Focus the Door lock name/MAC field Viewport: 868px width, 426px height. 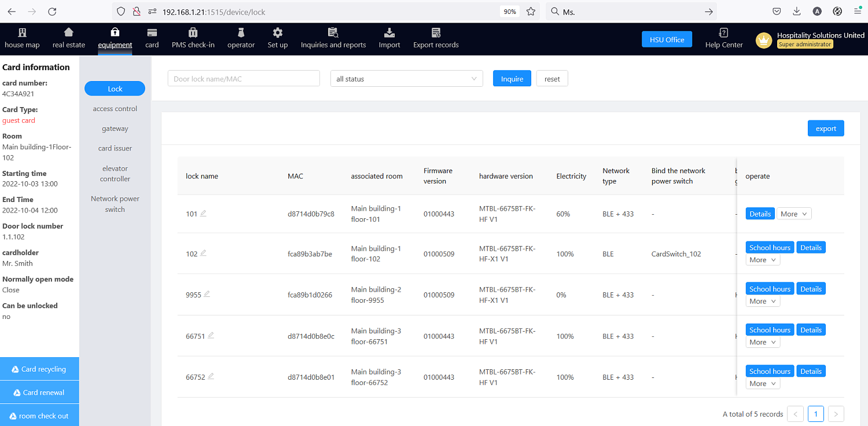(x=244, y=79)
